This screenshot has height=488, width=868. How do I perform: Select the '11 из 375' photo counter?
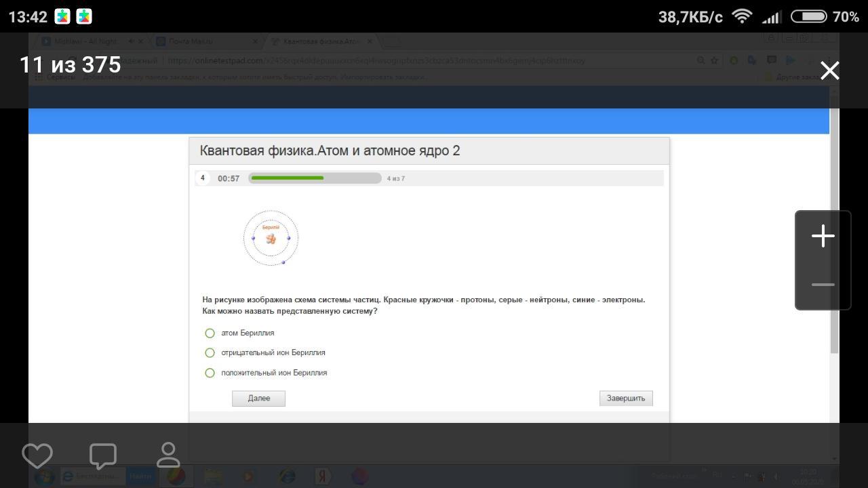71,64
